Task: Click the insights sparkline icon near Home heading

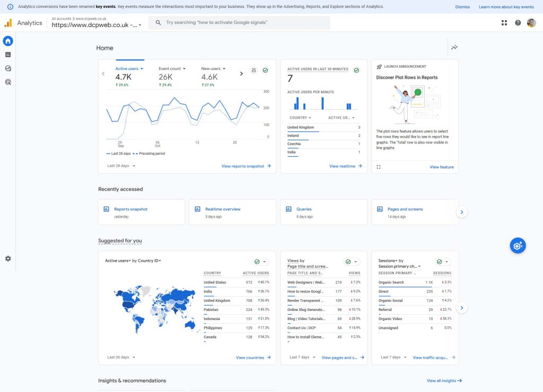Action: point(454,47)
